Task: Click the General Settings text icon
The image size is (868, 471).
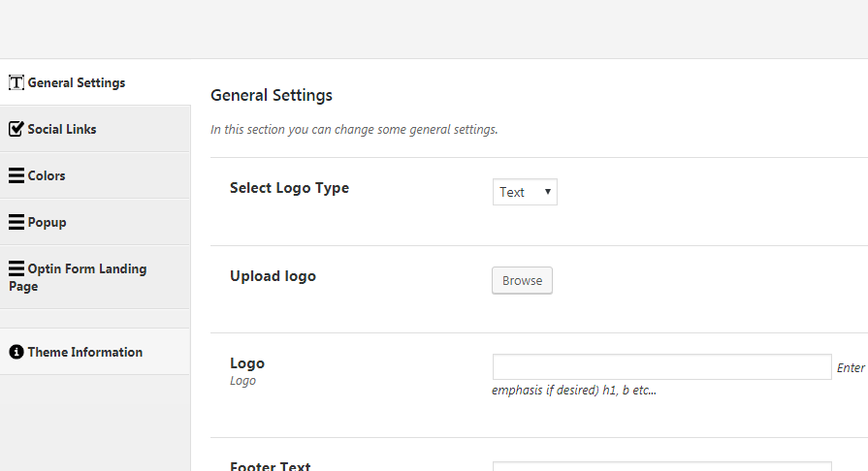Action: click(x=16, y=82)
